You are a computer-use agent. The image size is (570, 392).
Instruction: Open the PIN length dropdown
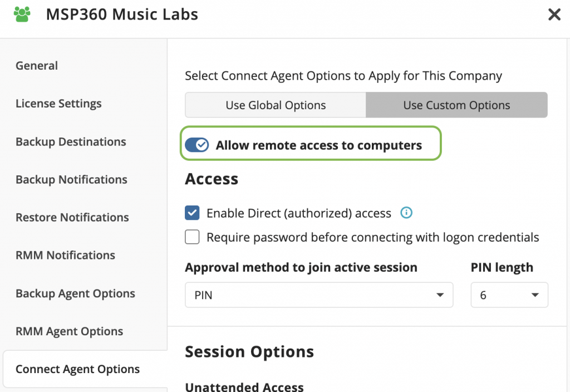coord(509,295)
